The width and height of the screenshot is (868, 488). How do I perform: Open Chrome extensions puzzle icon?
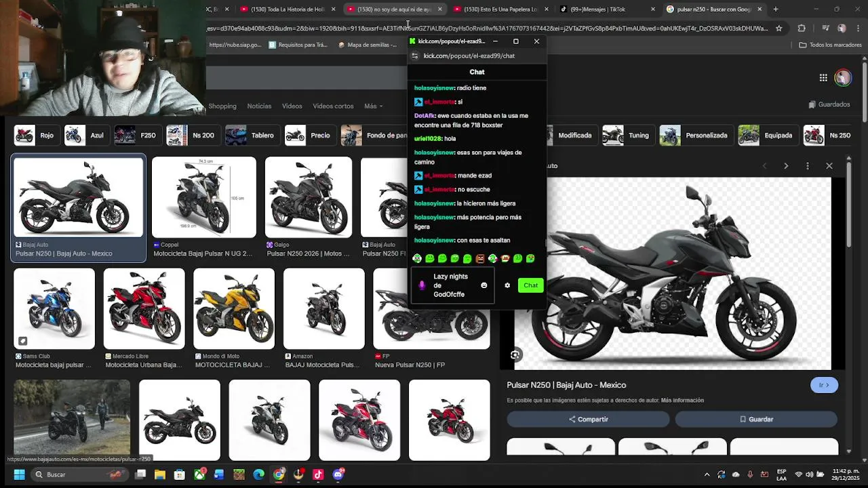click(802, 28)
